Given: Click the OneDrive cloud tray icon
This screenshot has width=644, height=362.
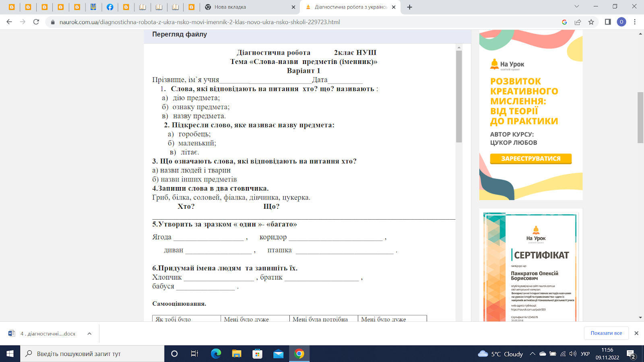Looking at the screenshot, I should [x=543, y=354].
